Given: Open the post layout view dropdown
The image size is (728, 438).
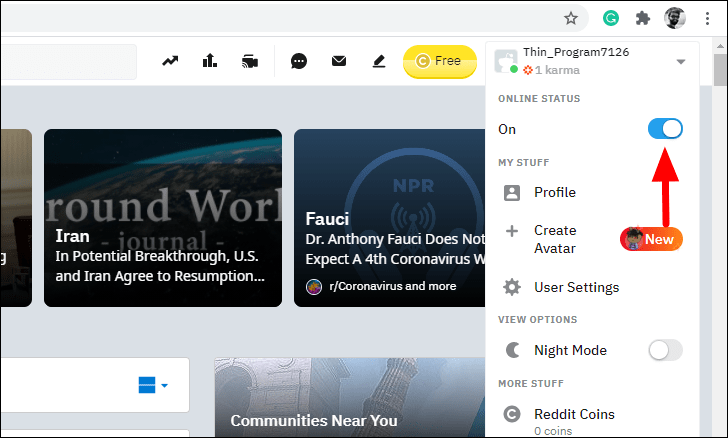Looking at the screenshot, I should (x=153, y=385).
